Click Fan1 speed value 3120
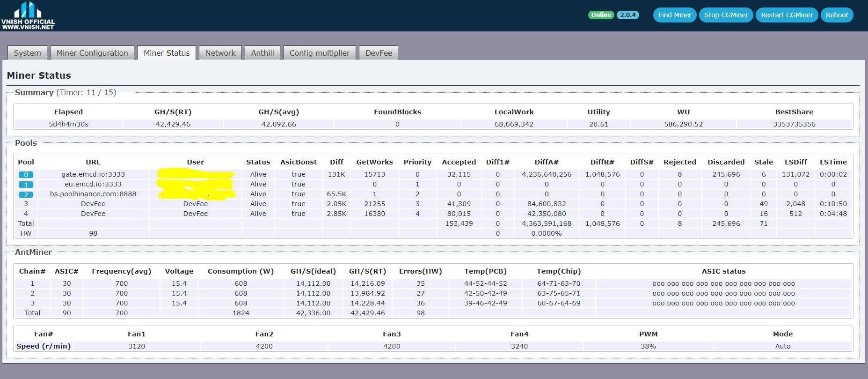Screen dimensions: 868x379 pyautogui.click(x=137, y=346)
